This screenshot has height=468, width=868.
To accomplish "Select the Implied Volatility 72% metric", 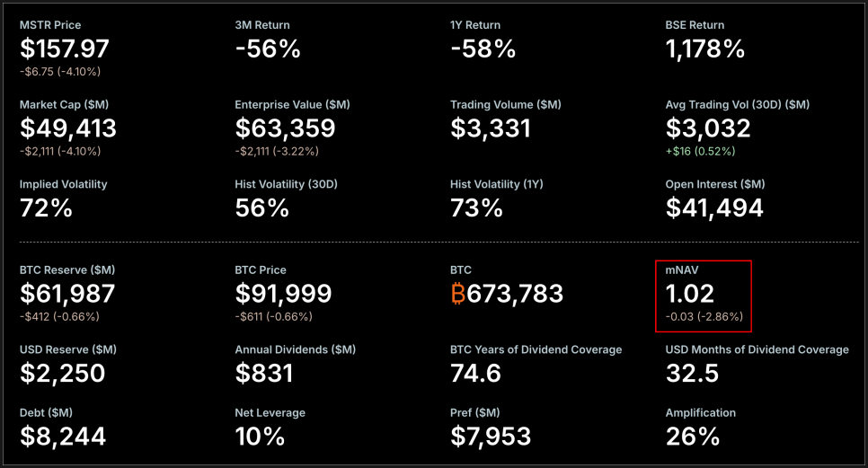I will [46, 208].
